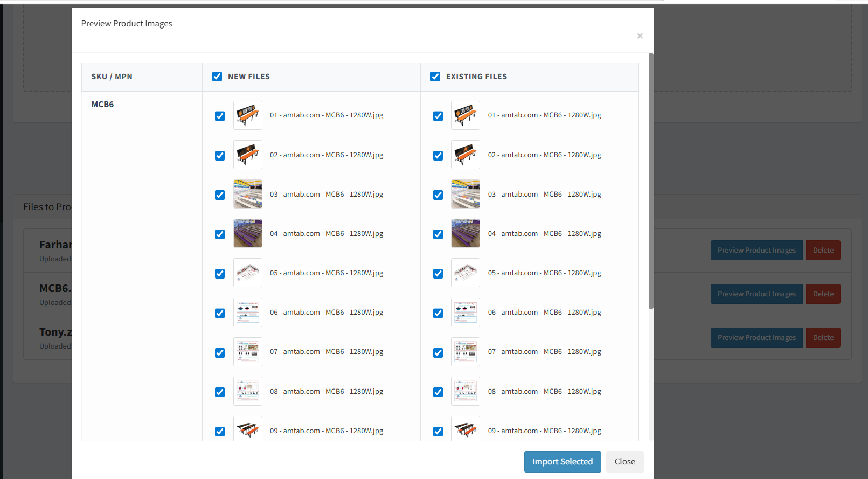Screen dimensions: 868x479
Task: Click the Preview Product Images dialog title
Action: pos(127,24)
